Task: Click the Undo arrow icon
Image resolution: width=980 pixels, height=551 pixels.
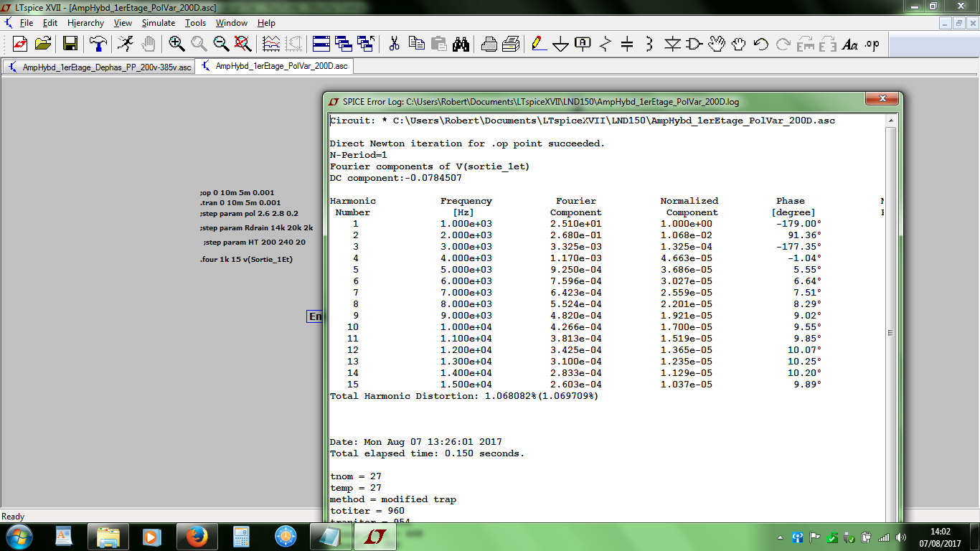Action: coord(761,44)
